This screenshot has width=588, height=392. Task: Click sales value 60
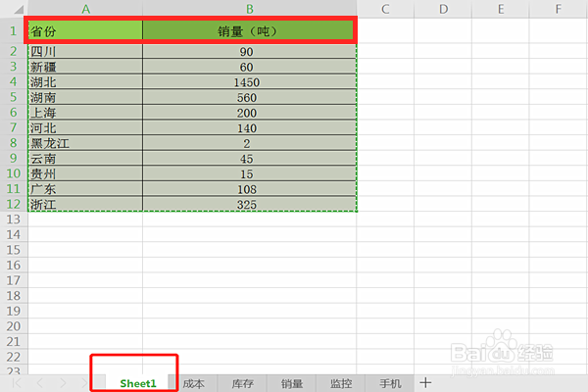click(x=247, y=67)
